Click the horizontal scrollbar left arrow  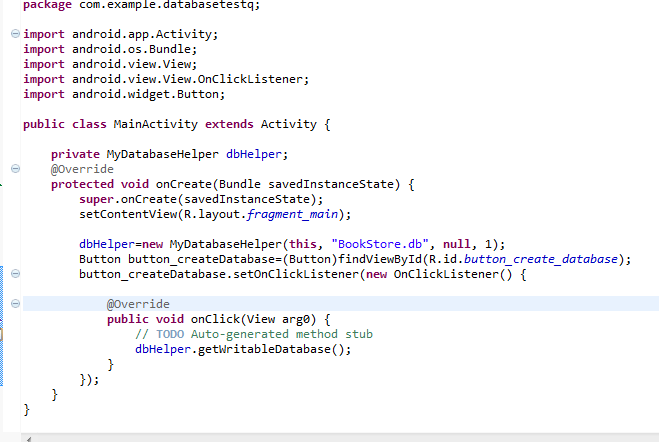pos(28,439)
